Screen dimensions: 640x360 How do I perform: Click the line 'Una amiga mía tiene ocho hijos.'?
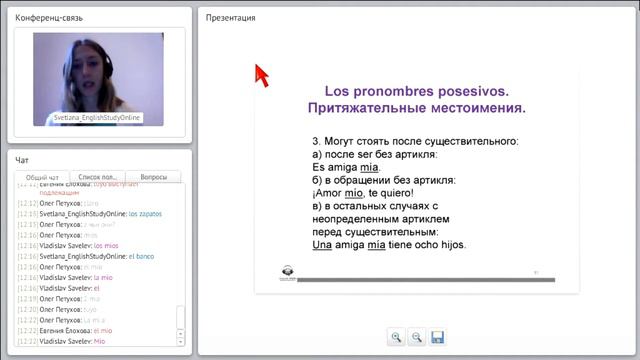[389, 245]
